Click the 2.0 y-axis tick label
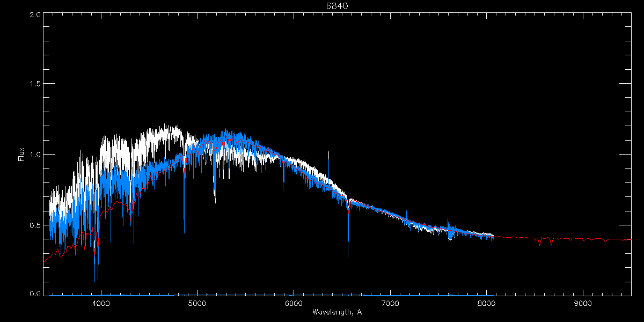Screen dimensions: 644x322 [x=34, y=15]
